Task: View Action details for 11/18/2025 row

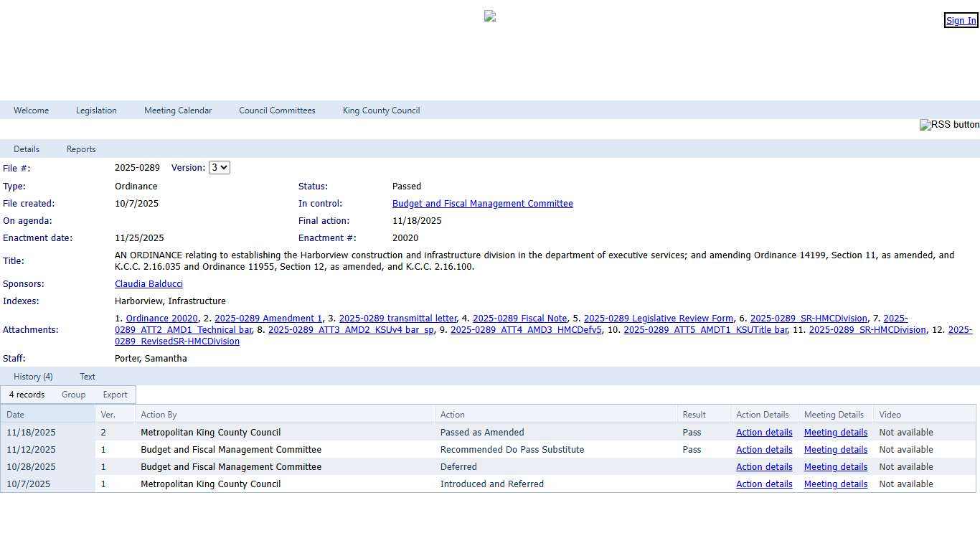Action: tap(764, 433)
